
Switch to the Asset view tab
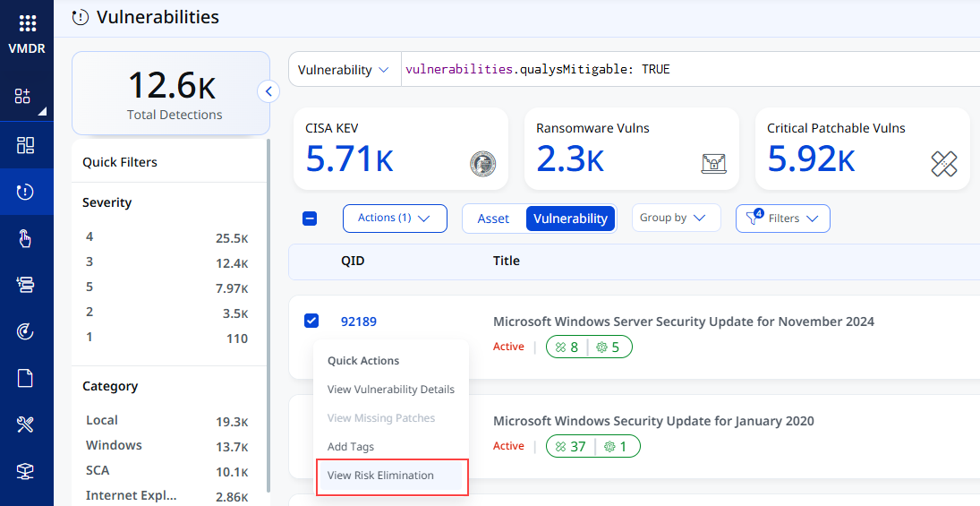(x=493, y=219)
